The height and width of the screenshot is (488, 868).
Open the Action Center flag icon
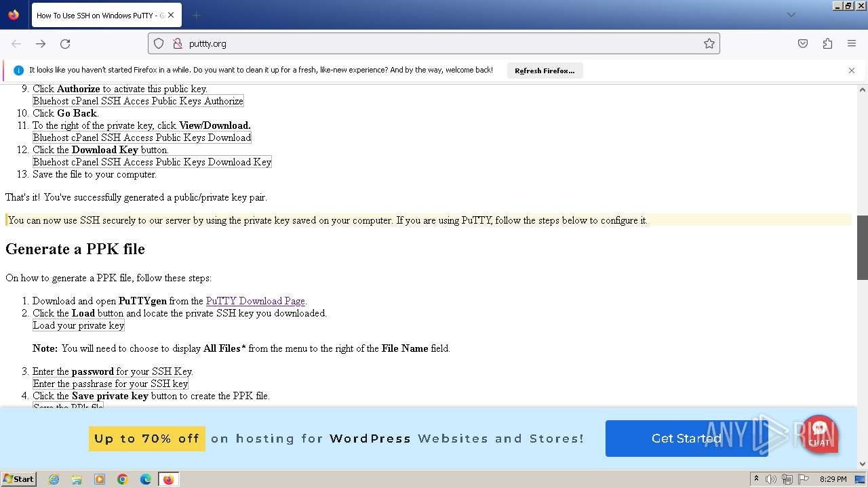[x=804, y=479]
